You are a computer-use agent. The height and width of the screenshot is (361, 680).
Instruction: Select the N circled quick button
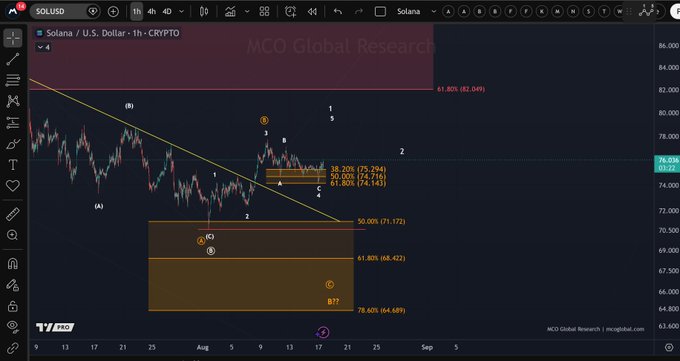coord(573,12)
